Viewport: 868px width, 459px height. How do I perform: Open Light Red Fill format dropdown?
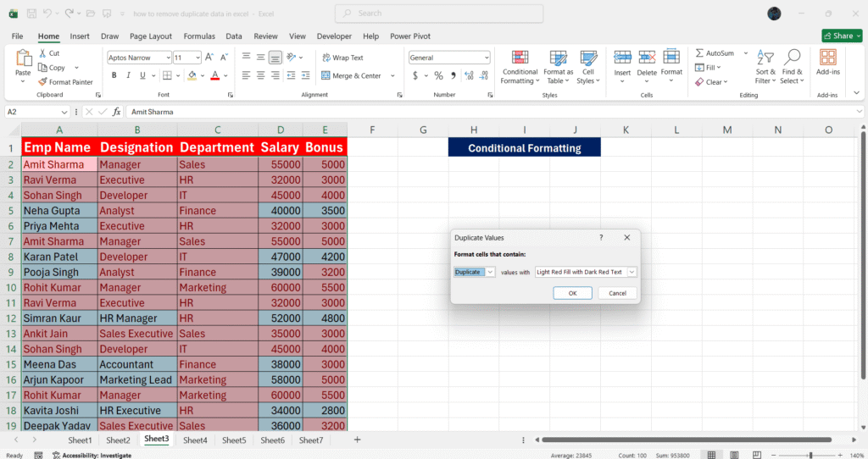[x=632, y=272]
